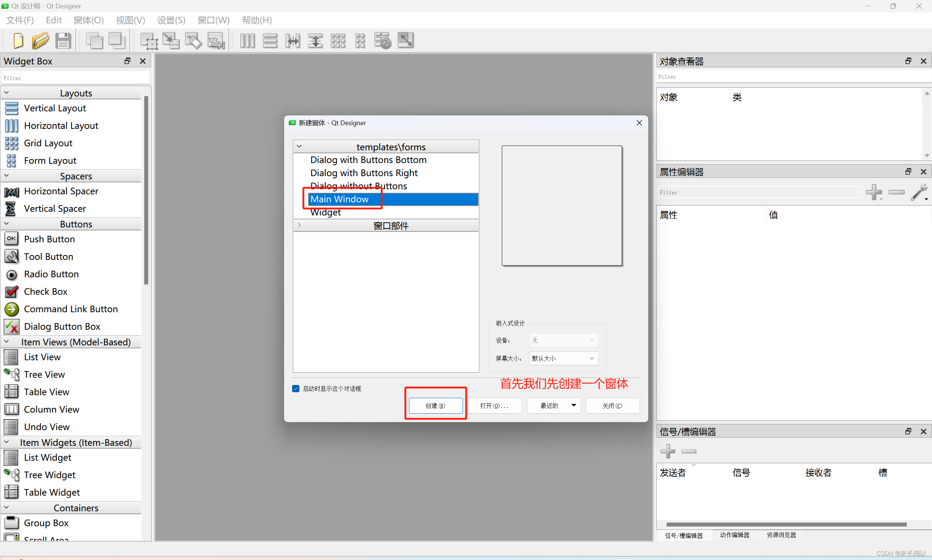The height and width of the screenshot is (560, 932).
Task: Select the Check Box widget item
Action: (45, 291)
